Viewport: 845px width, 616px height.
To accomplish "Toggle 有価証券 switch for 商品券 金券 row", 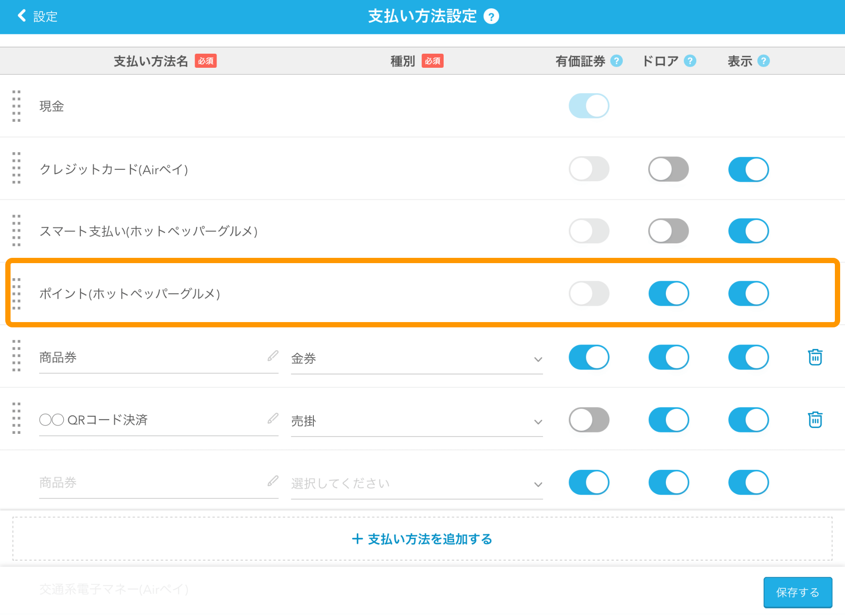I will [589, 357].
